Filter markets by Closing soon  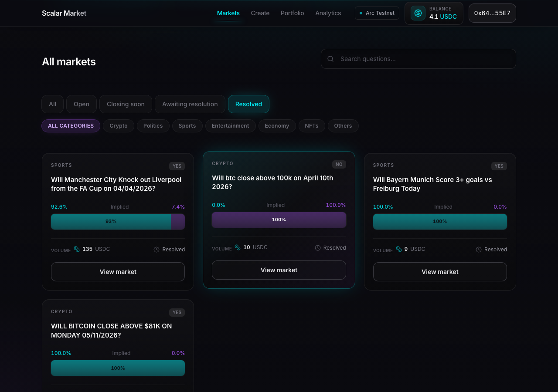126,104
